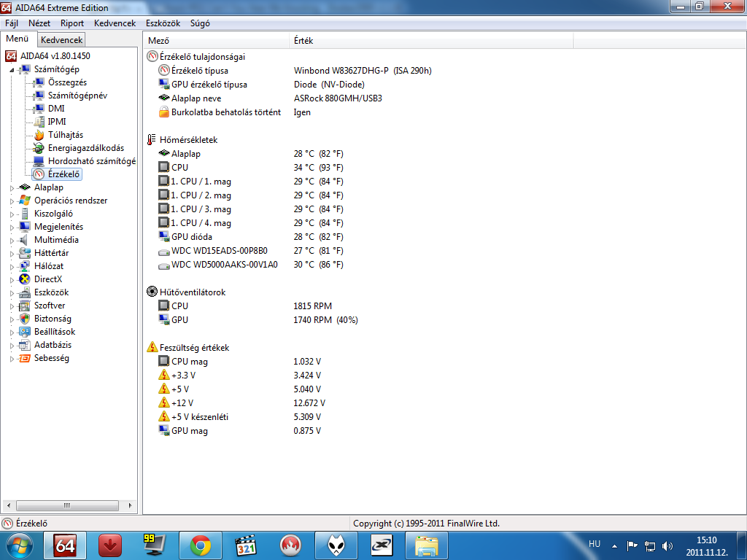
Task: Expand the Alaplap tree node
Action: 12,188
